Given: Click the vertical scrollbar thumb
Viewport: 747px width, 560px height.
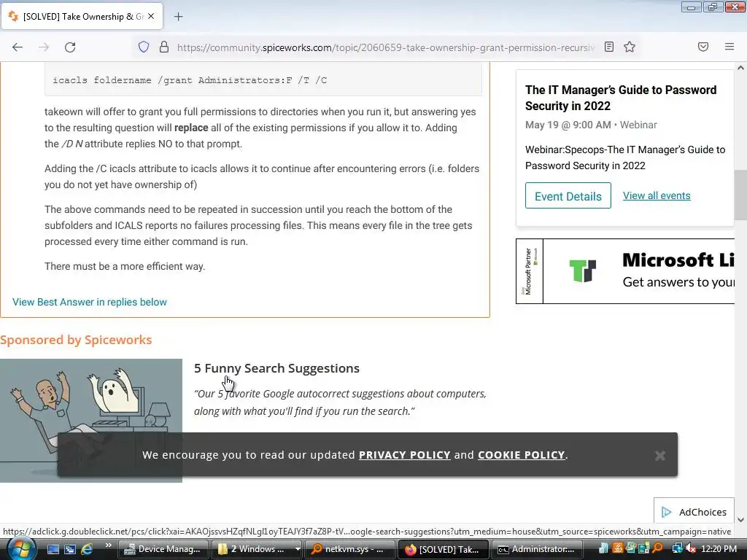Looking at the screenshot, I should [x=740, y=195].
